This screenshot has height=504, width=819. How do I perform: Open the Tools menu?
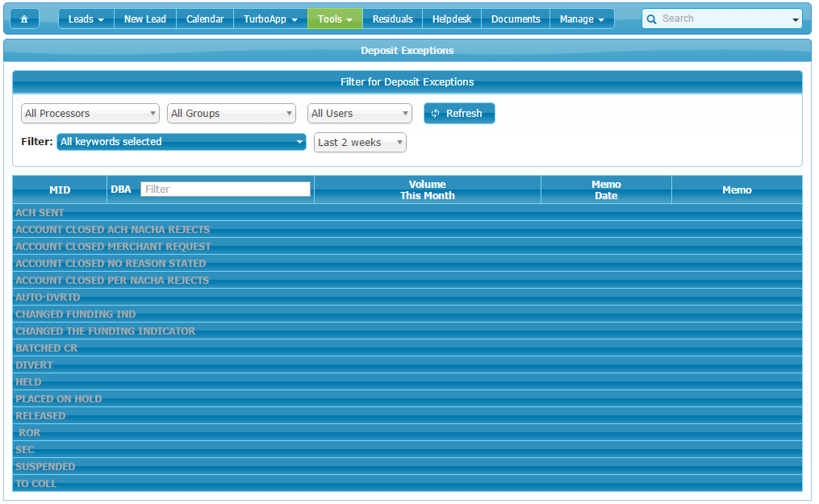click(x=335, y=19)
